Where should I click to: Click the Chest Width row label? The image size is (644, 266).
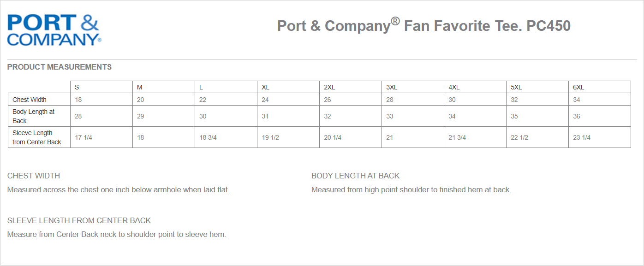click(x=30, y=100)
